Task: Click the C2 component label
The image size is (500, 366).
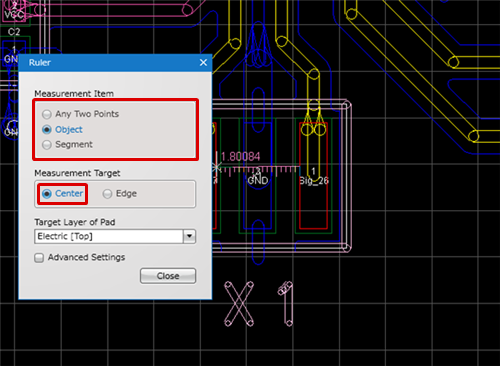Action: [x=14, y=32]
